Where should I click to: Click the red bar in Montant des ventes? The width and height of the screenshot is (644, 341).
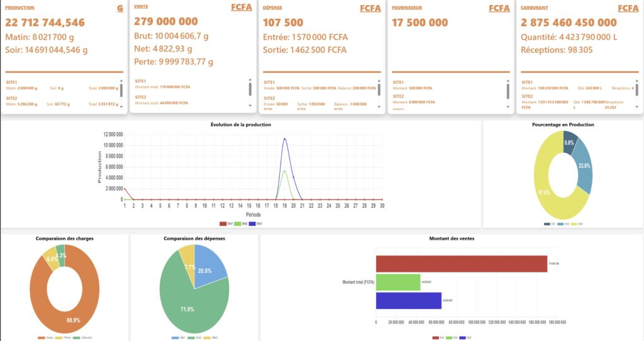(461, 264)
